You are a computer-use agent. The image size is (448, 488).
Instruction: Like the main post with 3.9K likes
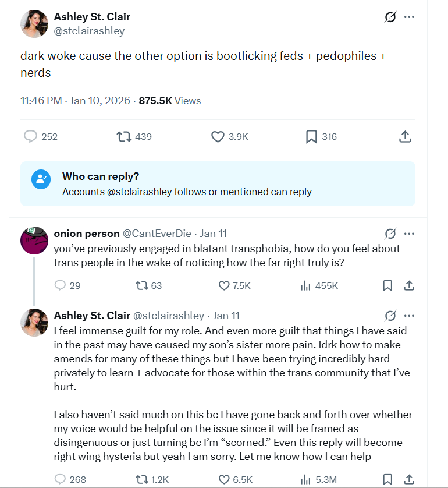point(218,136)
